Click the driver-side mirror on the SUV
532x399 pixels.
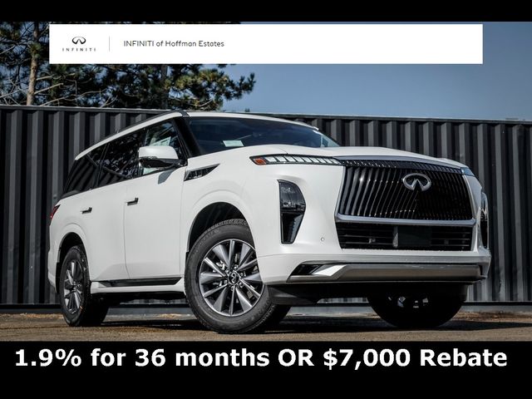point(159,157)
